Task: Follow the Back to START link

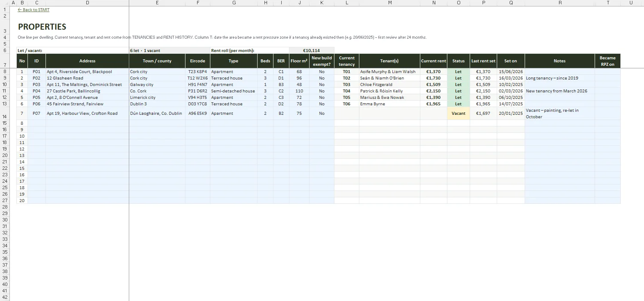Action: click(x=33, y=10)
